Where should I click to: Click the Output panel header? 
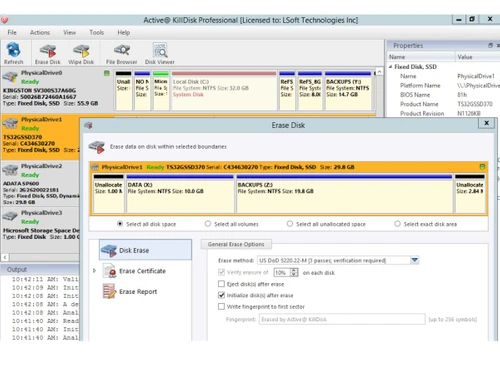(40, 269)
